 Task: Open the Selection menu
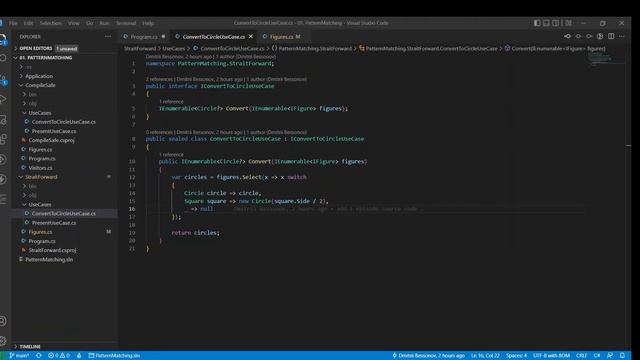click(50, 23)
